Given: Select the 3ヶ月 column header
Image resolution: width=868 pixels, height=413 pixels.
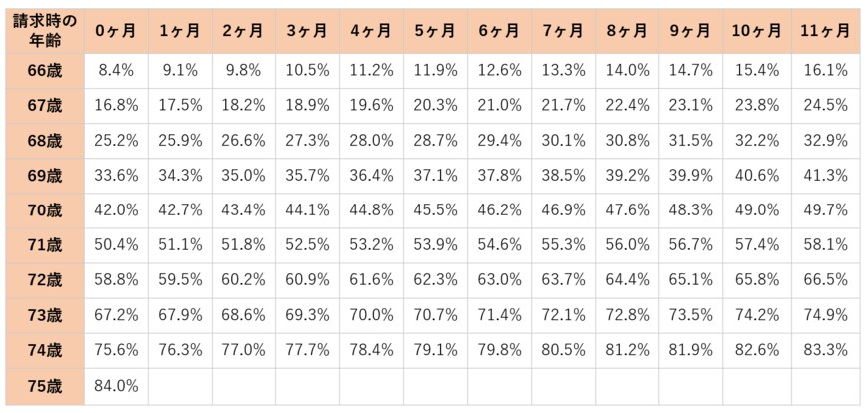Looking at the screenshot, I should click(x=307, y=31).
